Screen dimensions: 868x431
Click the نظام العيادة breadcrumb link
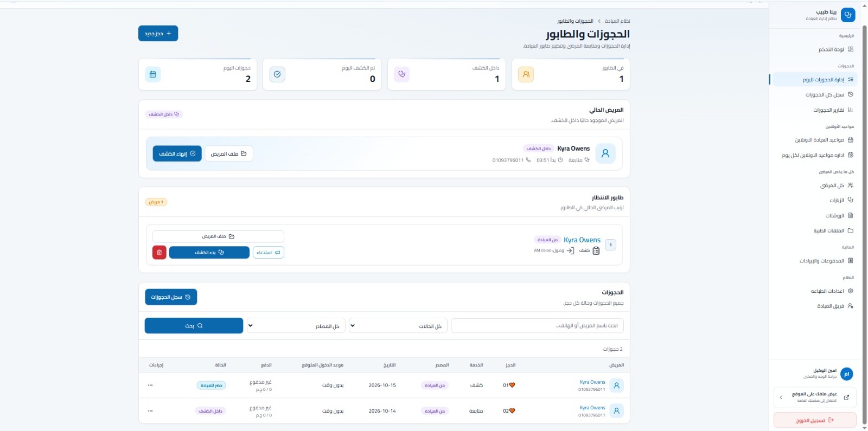tap(617, 21)
